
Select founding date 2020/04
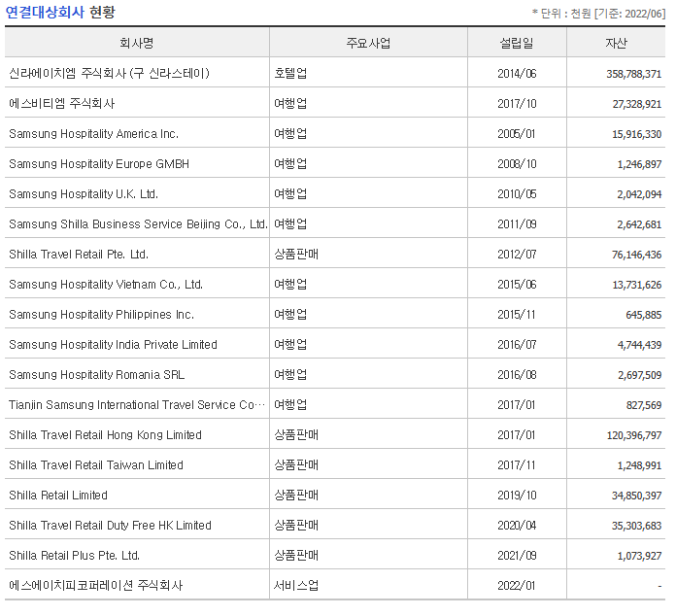coord(517,526)
